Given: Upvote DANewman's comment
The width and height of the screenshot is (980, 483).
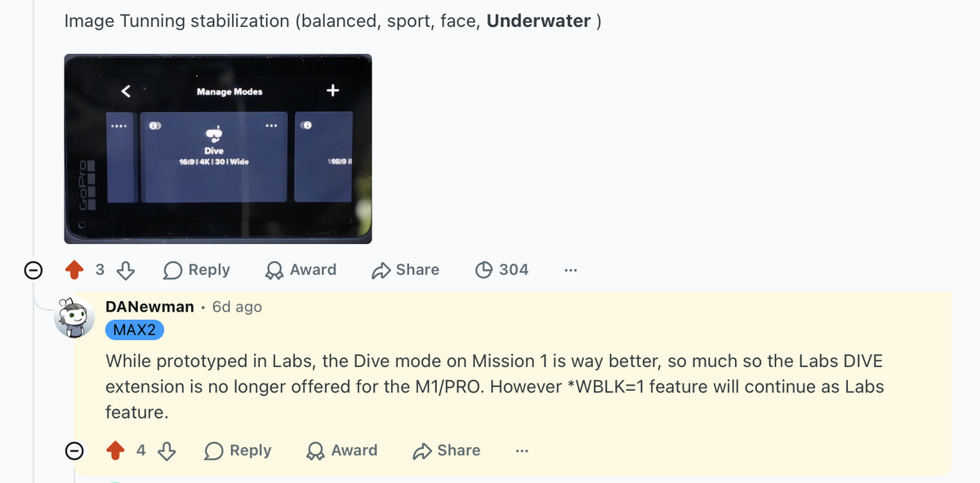Looking at the screenshot, I should (x=116, y=450).
